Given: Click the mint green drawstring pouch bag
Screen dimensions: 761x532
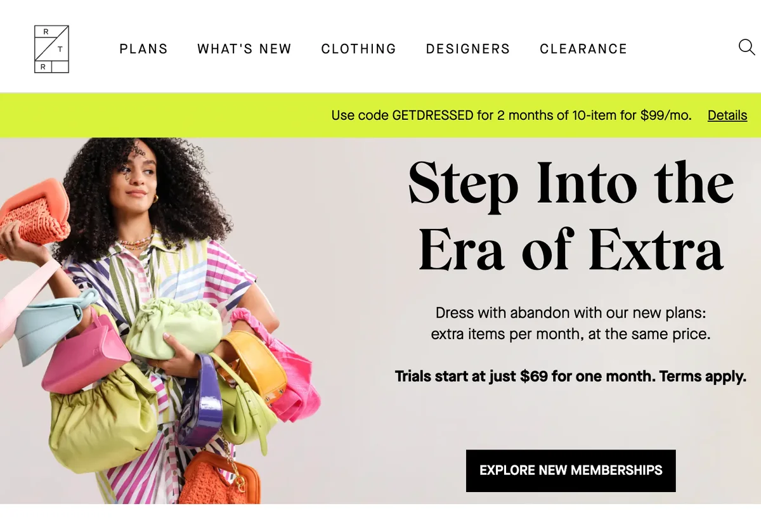Looking at the screenshot, I should (174, 328).
